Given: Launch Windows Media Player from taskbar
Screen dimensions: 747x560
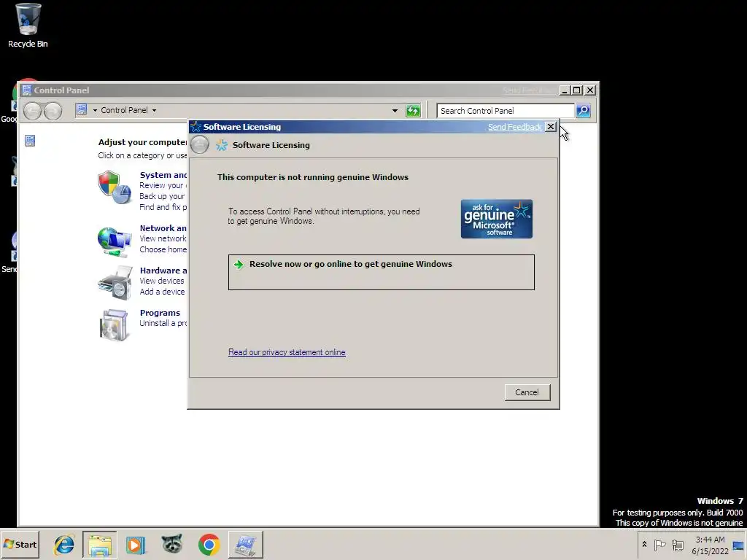Looking at the screenshot, I should click(x=136, y=544).
